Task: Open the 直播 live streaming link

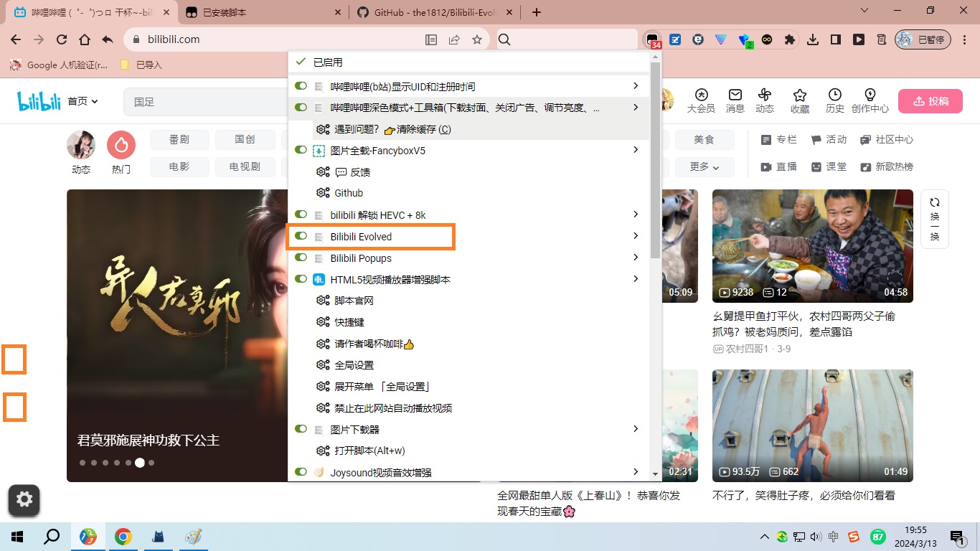Action: pos(778,166)
